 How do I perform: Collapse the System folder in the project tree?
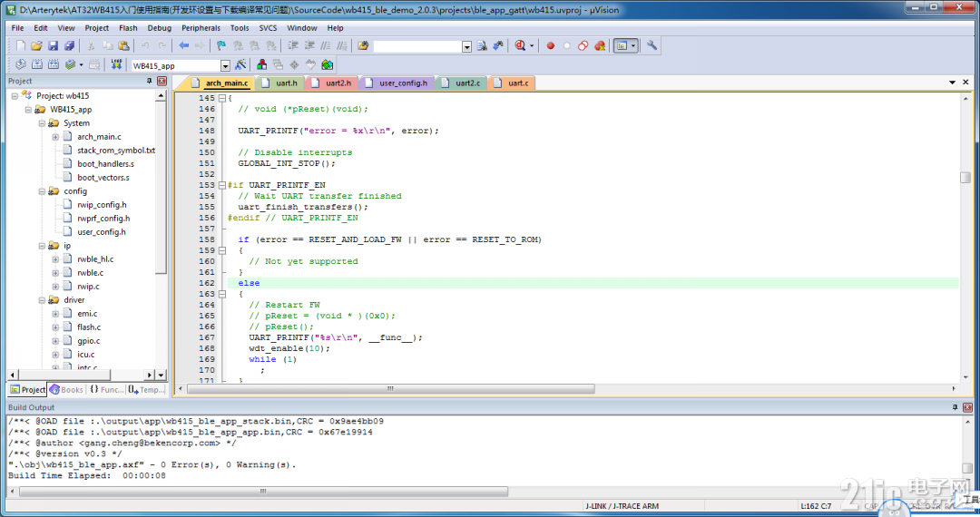tap(42, 123)
